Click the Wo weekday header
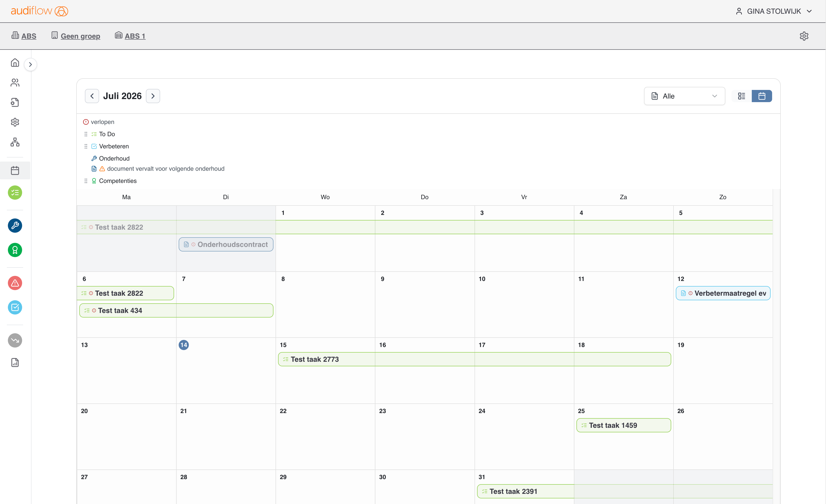 point(325,197)
